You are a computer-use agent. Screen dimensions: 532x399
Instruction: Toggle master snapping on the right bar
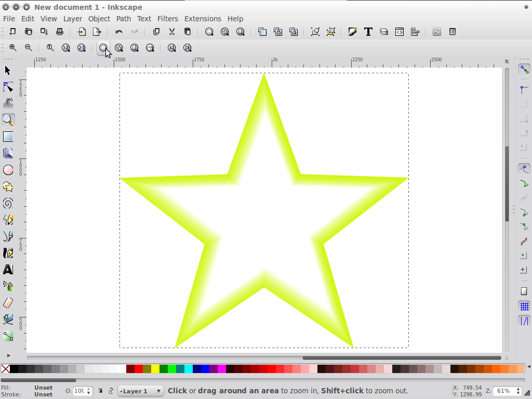pyautogui.click(x=524, y=69)
